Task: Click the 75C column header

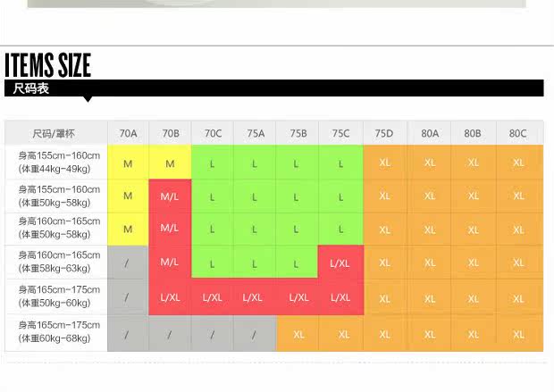Action: pyautogui.click(x=340, y=134)
